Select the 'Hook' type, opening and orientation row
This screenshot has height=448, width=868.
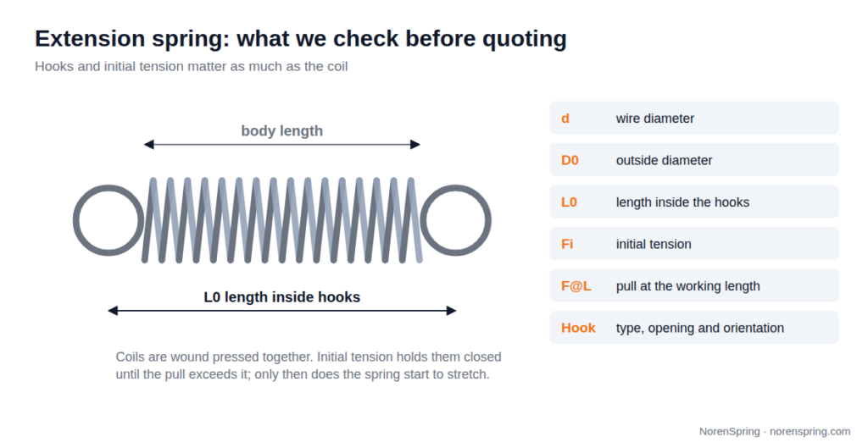tap(694, 328)
